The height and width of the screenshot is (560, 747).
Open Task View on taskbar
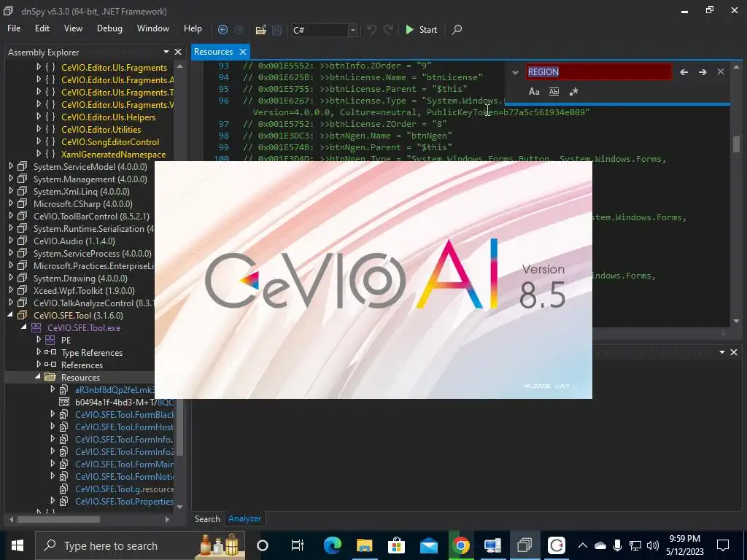[x=298, y=545]
